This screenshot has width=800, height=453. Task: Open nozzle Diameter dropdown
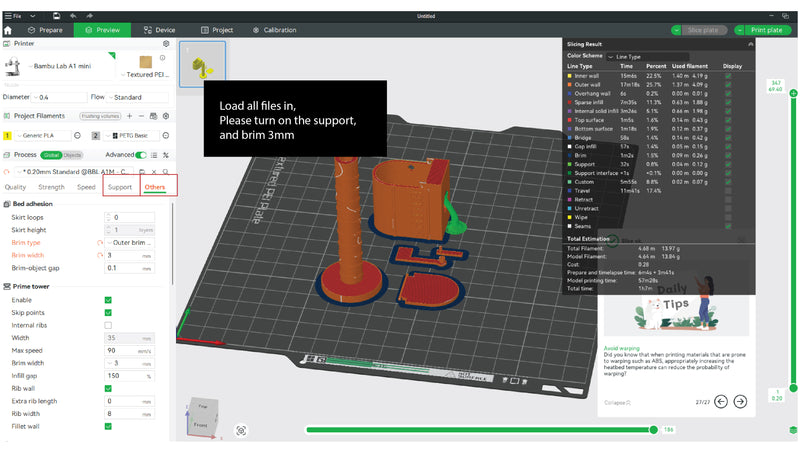[x=59, y=97]
